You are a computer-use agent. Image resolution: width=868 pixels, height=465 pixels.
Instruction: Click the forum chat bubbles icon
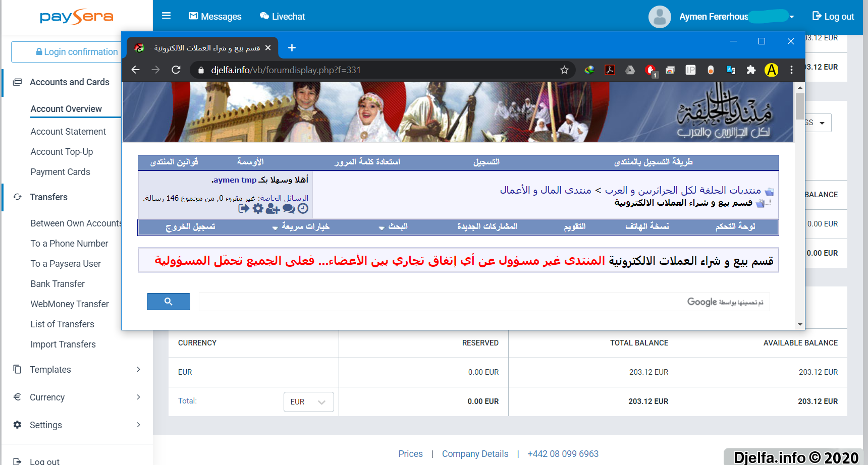289,208
